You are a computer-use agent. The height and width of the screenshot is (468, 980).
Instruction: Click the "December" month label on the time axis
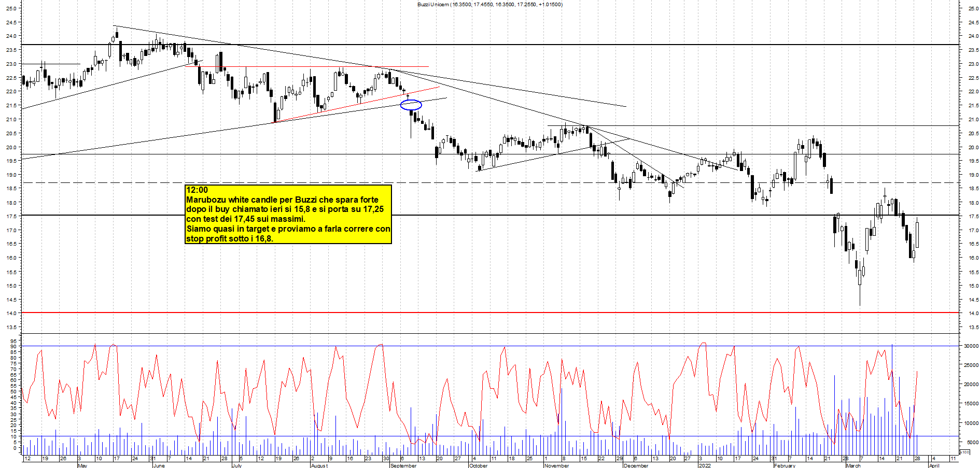pos(636,465)
